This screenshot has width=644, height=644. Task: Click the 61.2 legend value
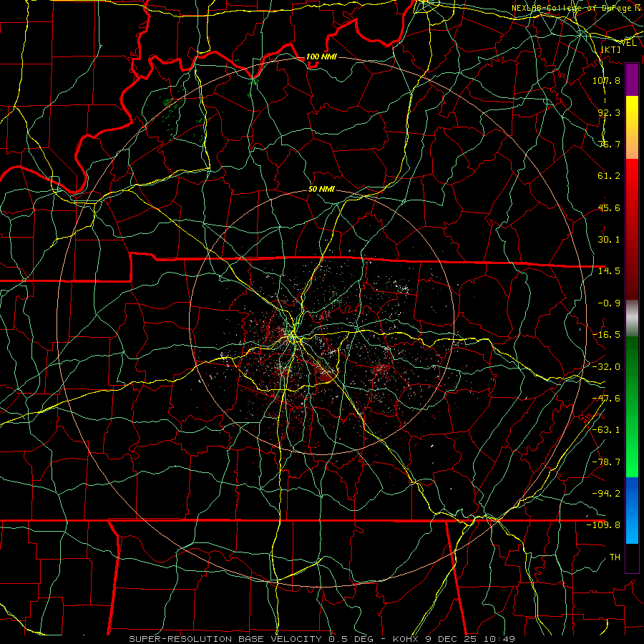(609, 176)
